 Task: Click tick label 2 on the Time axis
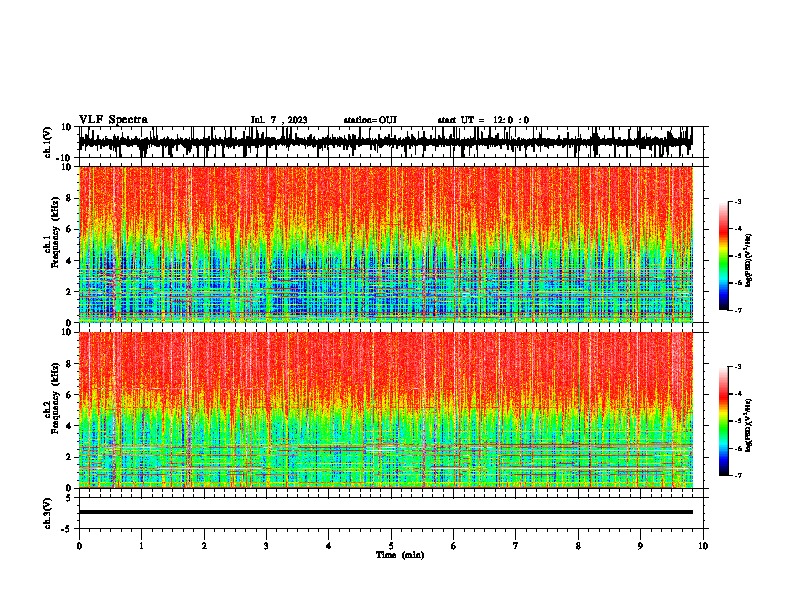[x=204, y=546]
